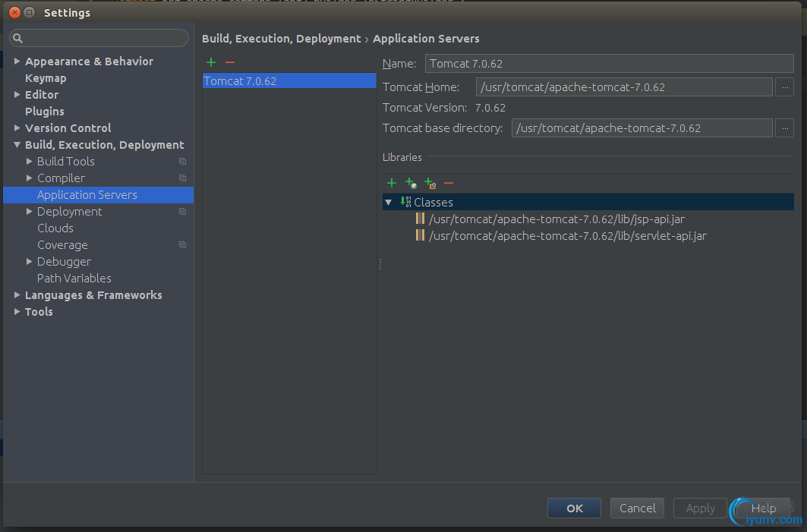807x532 pixels.
Task: Remove selected library with the red minus
Action: [x=449, y=183]
